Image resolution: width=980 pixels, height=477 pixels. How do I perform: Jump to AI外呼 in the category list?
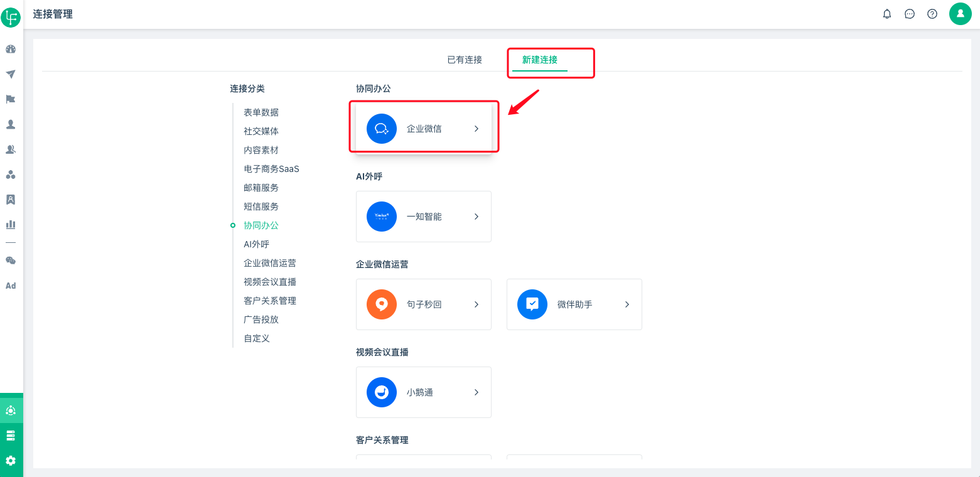(x=256, y=244)
